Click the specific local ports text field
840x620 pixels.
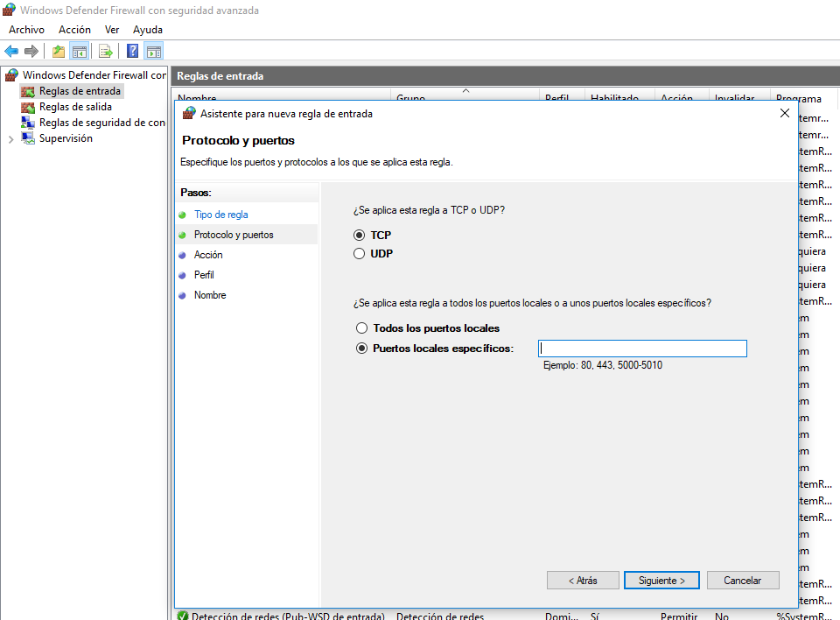click(642, 349)
